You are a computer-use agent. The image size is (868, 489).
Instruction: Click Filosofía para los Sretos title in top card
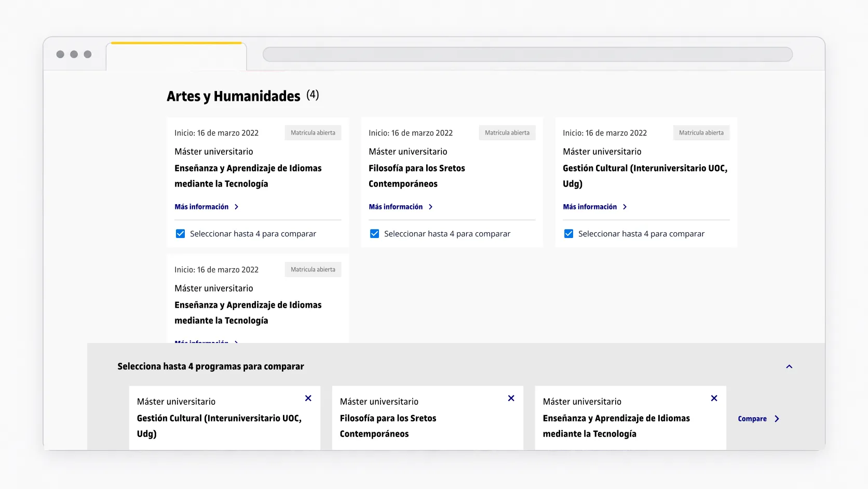point(417,176)
